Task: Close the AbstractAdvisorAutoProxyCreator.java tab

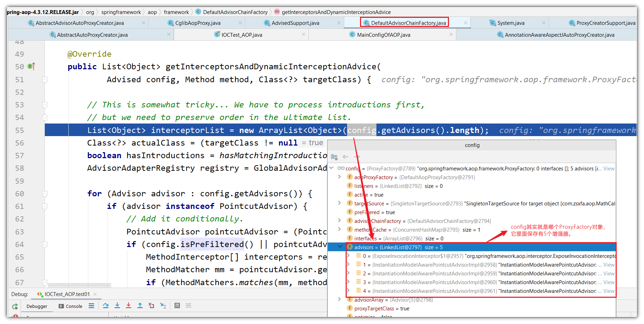Action: pos(144,23)
